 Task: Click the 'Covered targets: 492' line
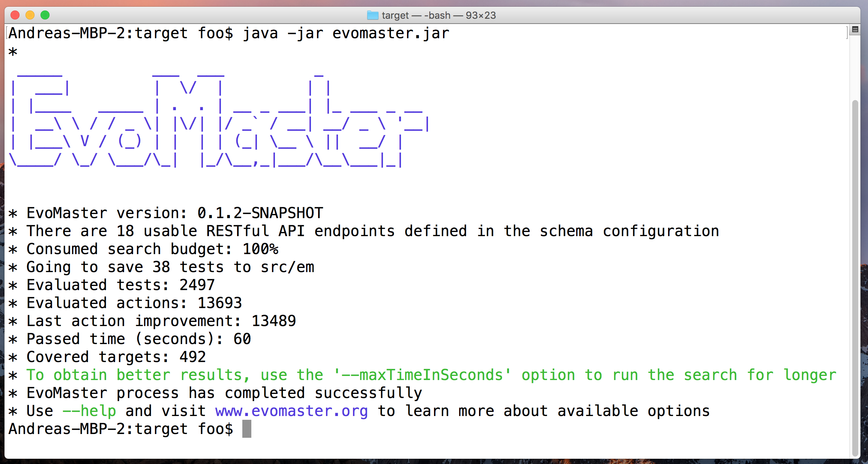pos(116,357)
